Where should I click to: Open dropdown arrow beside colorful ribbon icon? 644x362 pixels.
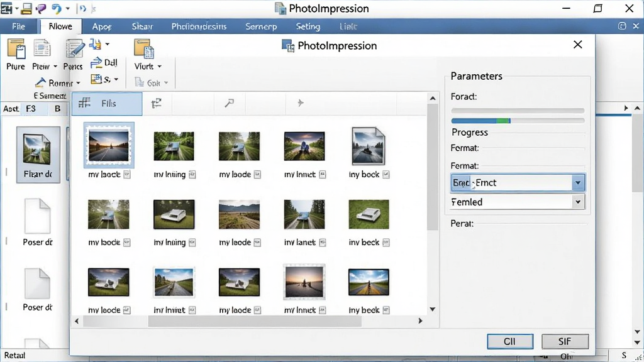(107, 44)
